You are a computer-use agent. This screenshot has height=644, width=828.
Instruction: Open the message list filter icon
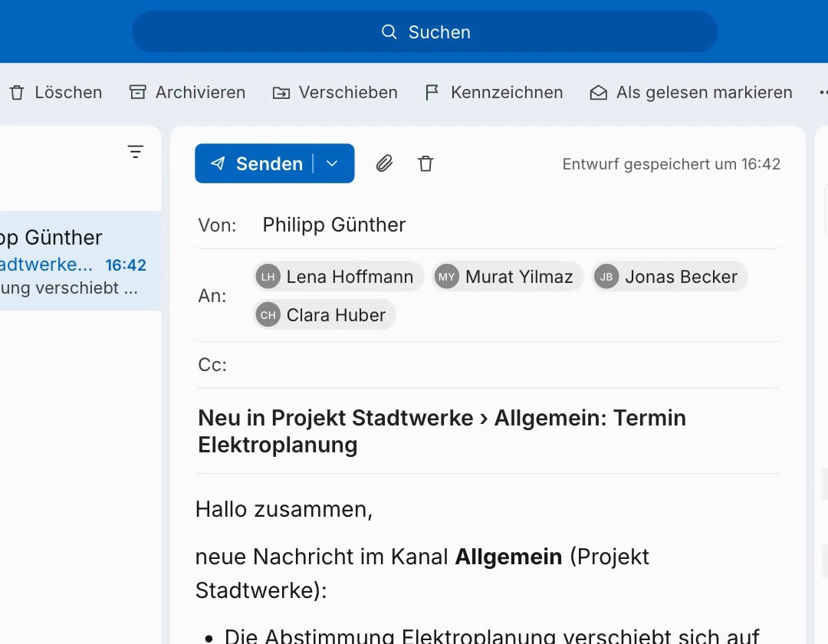coord(135,152)
